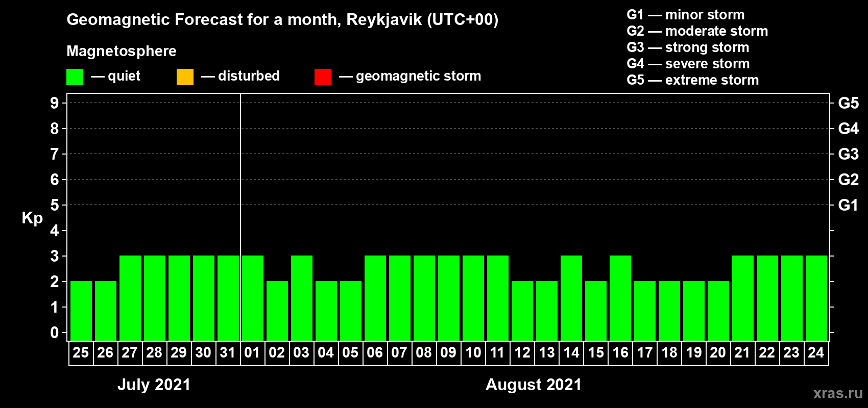Click date cell 15 on the axis
Viewport: 868px width, 408px height.
coord(595,353)
